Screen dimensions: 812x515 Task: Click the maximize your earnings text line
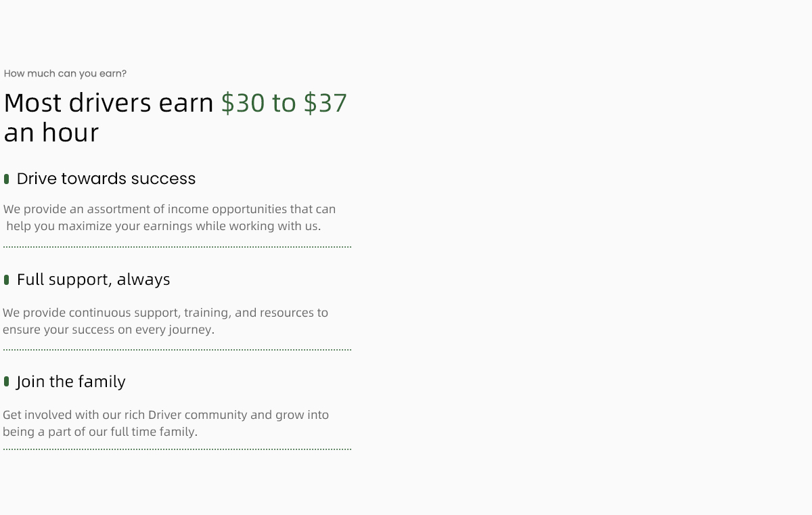[x=163, y=226]
